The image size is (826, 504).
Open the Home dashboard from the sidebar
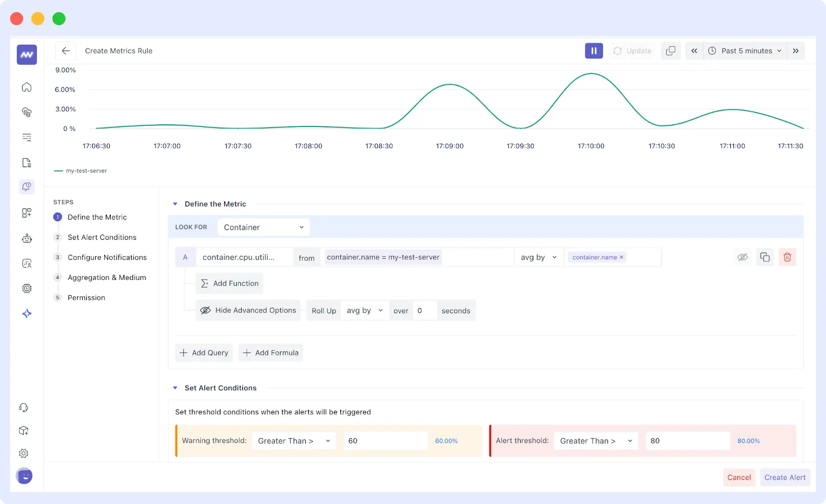click(x=26, y=87)
